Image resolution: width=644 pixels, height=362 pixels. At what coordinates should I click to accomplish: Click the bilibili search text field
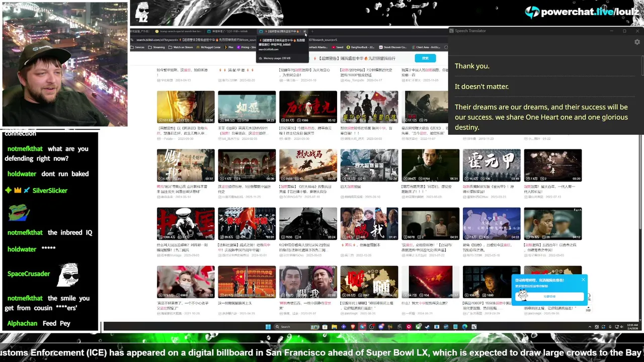pos(360,58)
